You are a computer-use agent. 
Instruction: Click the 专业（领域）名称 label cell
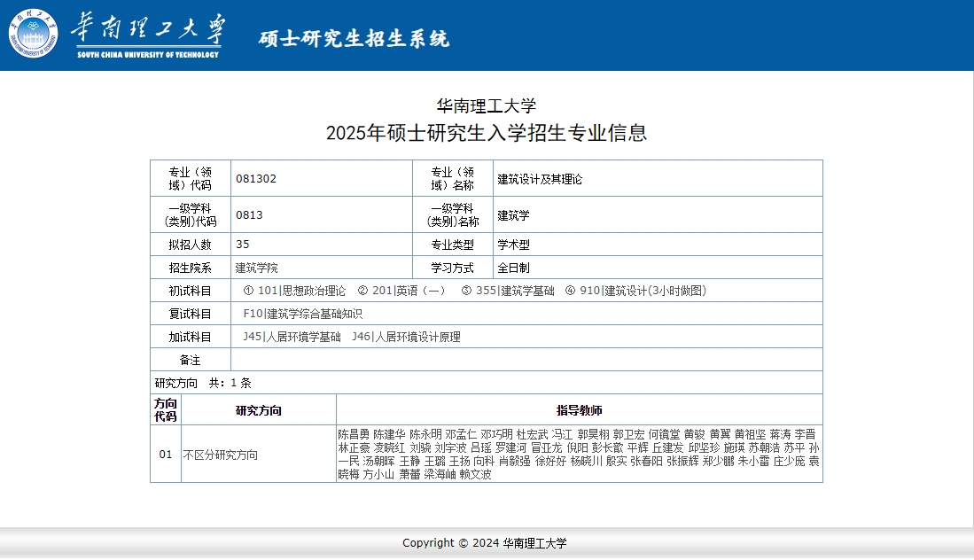453,179
